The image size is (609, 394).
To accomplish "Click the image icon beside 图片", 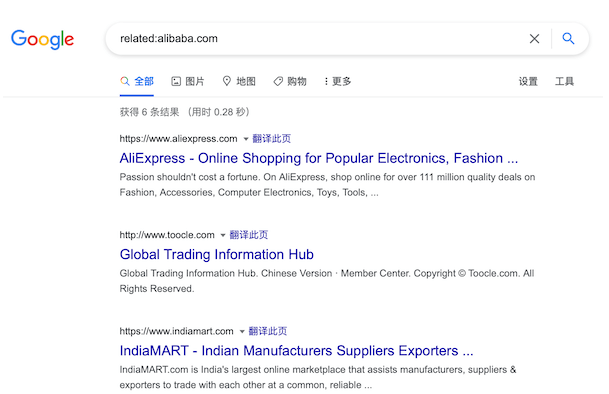I will coord(176,81).
